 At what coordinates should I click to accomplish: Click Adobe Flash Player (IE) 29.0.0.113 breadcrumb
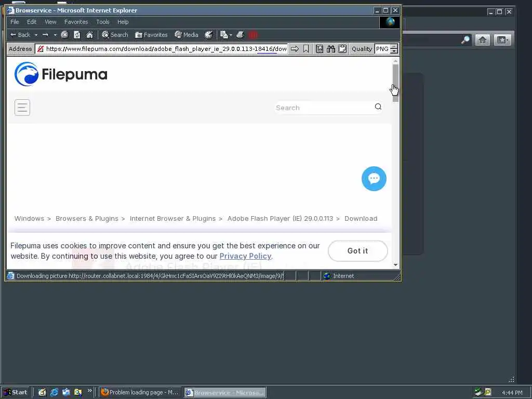tap(280, 219)
